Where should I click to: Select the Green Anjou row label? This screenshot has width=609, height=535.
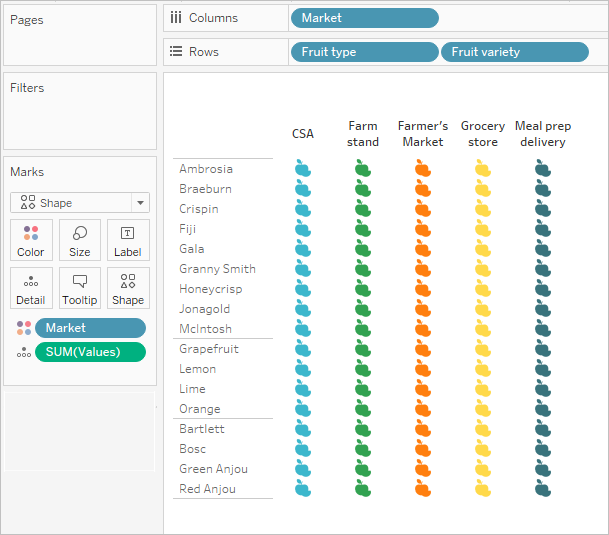tap(214, 469)
